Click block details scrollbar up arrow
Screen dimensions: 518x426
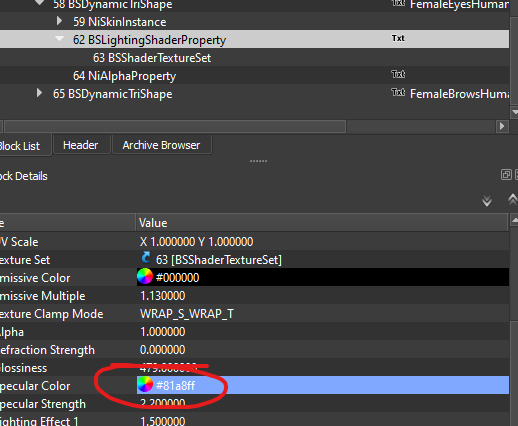pos(514,220)
